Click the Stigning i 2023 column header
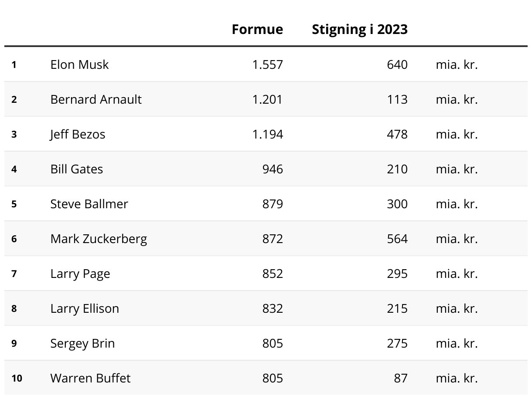This screenshot has width=532, height=399. coord(359,29)
